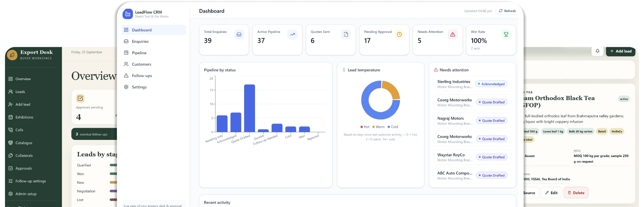Screen dimensions: 644x207
Task: Click Quote Drafted badge for Waystar RoyCo
Action: tap(492, 157)
